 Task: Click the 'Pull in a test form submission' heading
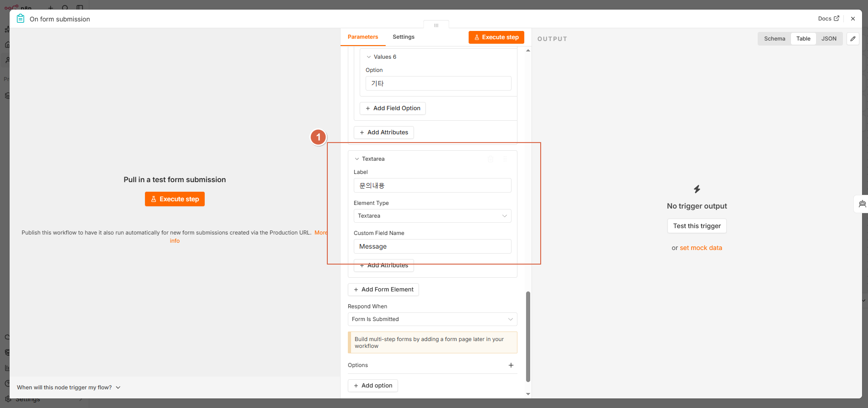coord(175,179)
